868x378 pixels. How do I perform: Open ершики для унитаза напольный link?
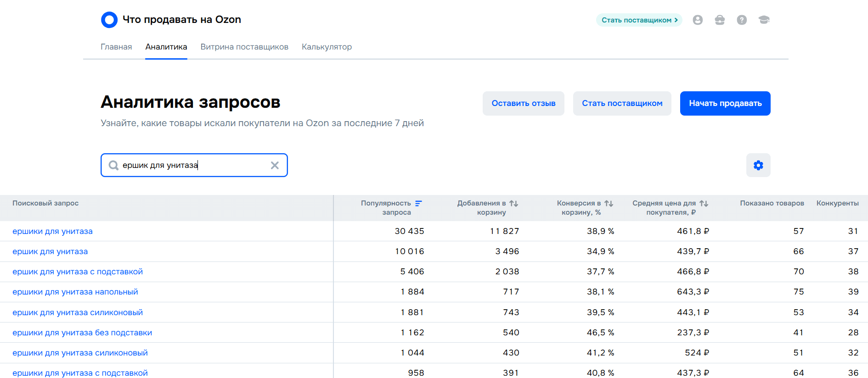75,292
